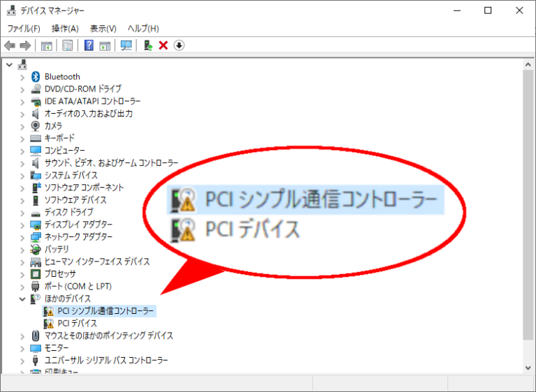Select IDE ATA/ATAPI コントローラー label

point(92,101)
